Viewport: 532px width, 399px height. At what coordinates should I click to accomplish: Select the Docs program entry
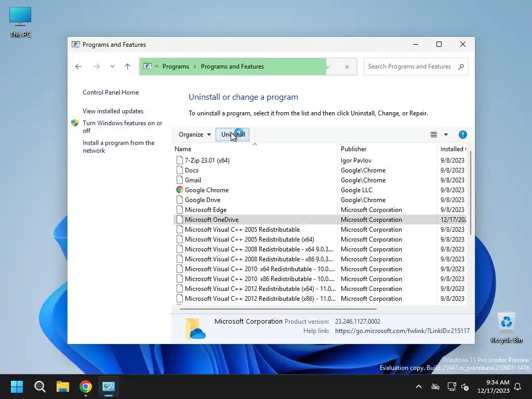point(191,170)
